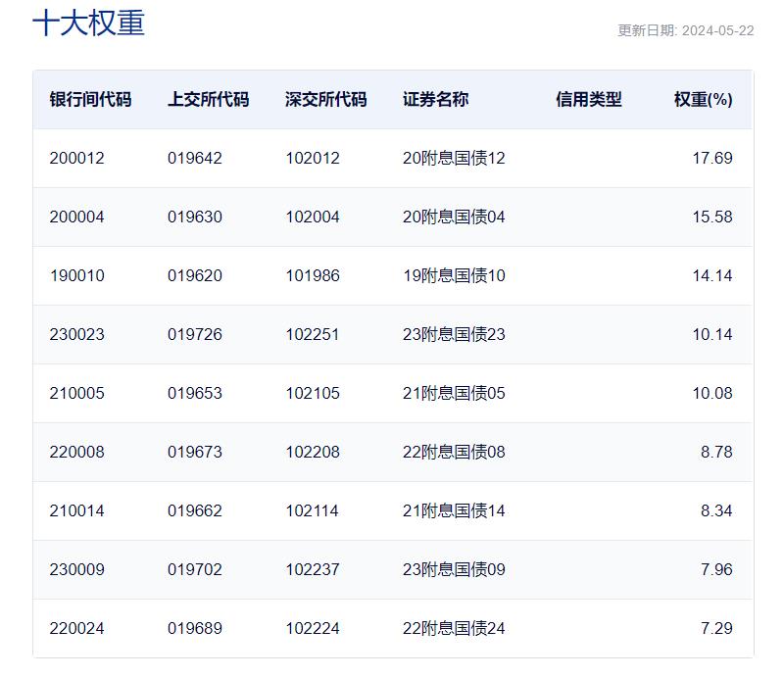Click Shanghai code 019620

click(x=195, y=275)
